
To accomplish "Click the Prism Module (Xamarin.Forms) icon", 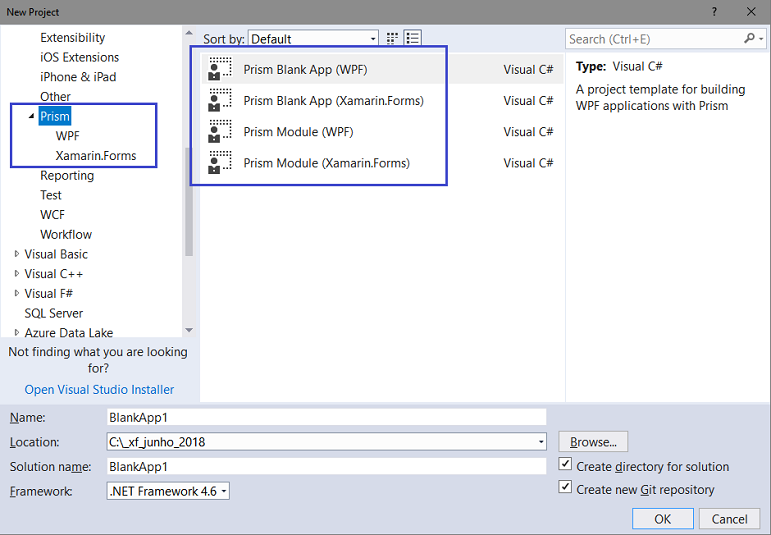I will click(x=220, y=163).
